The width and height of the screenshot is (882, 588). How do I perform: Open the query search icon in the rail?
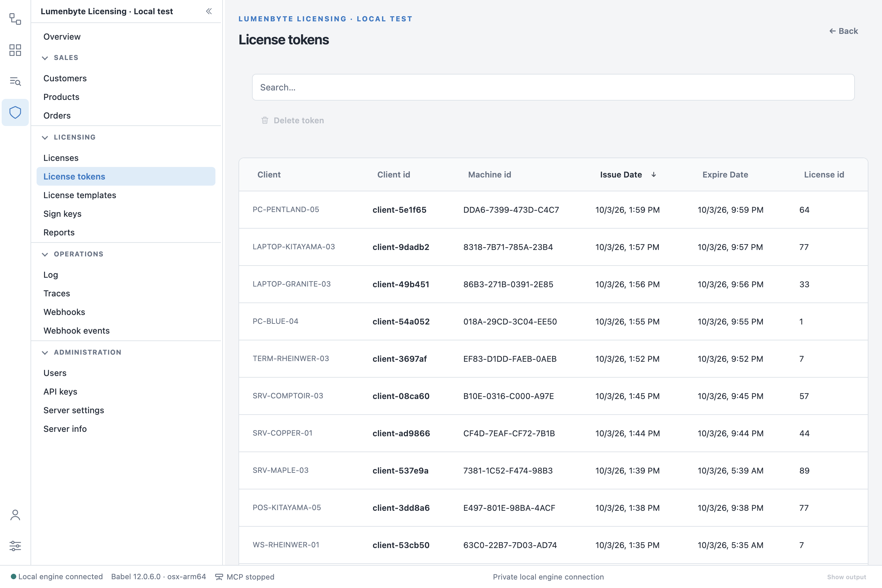15,81
